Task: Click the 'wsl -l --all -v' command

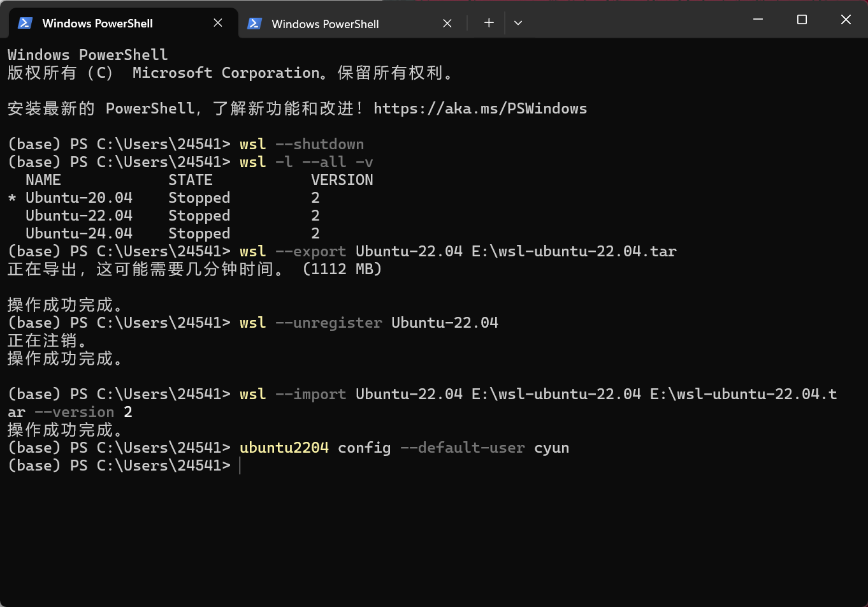Action: pyautogui.click(x=307, y=162)
